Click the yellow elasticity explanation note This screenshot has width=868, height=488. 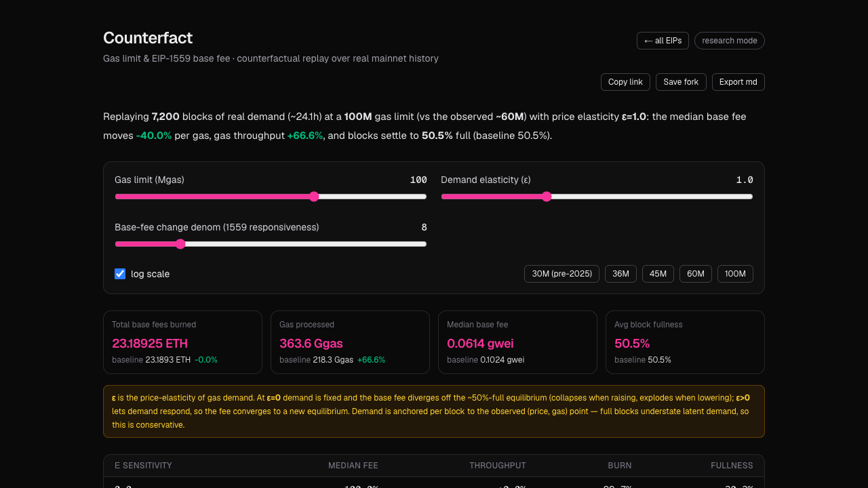click(x=434, y=411)
